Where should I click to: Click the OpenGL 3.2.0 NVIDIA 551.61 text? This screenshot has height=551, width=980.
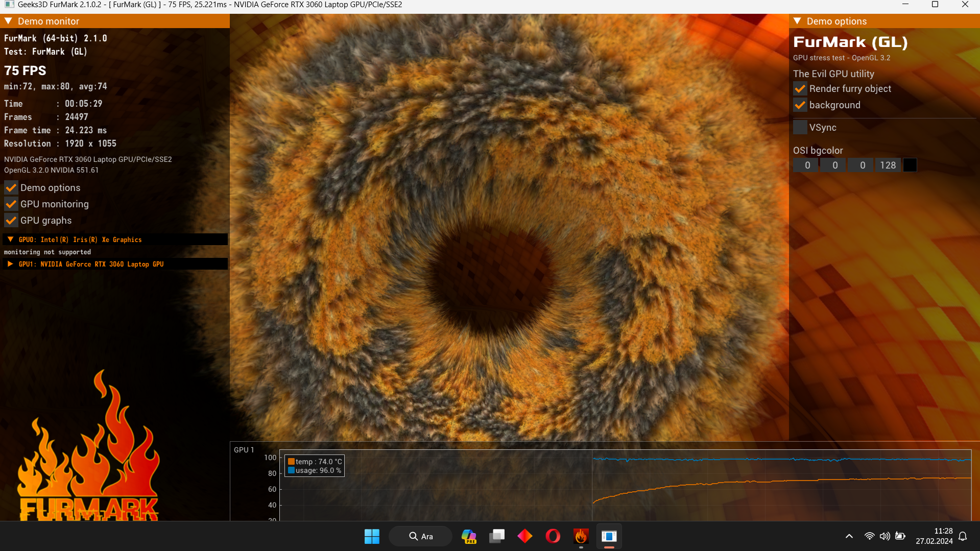pos(51,170)
